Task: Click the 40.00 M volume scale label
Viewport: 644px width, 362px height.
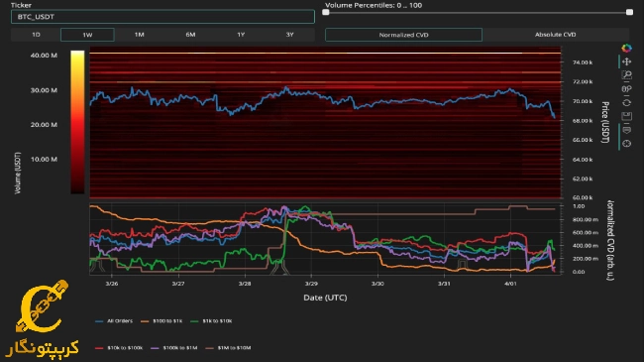Action: (x=44, y=56)
